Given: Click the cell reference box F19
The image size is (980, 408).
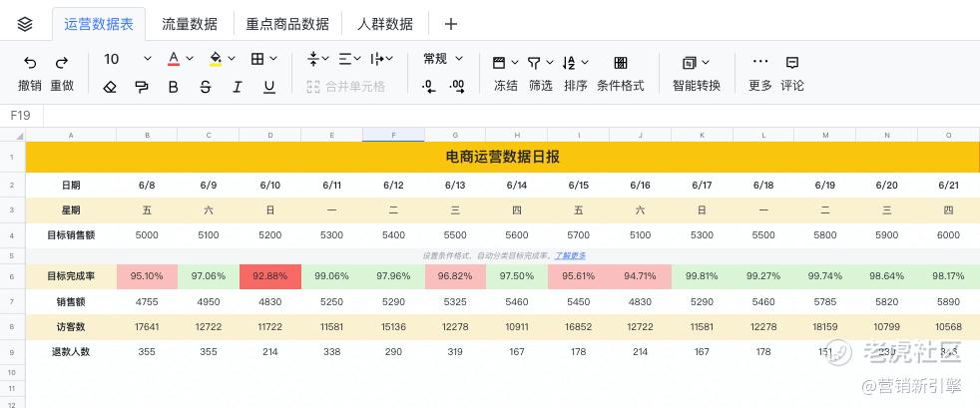Looking at the screenshot, I should [x=21, y=116].
